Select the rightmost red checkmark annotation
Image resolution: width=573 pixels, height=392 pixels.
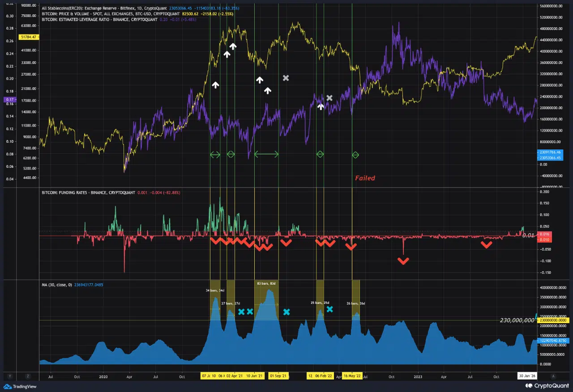[x=486, y=244]
